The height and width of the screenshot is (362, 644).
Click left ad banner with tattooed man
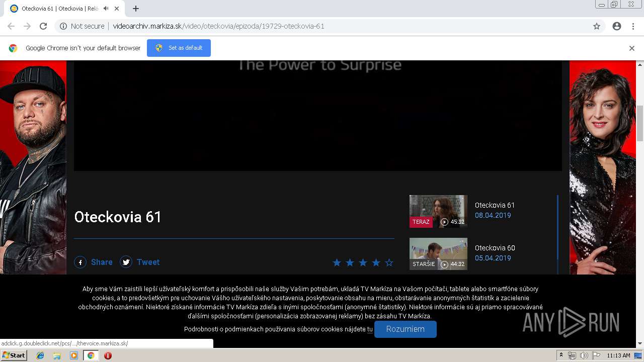(33, 167)
